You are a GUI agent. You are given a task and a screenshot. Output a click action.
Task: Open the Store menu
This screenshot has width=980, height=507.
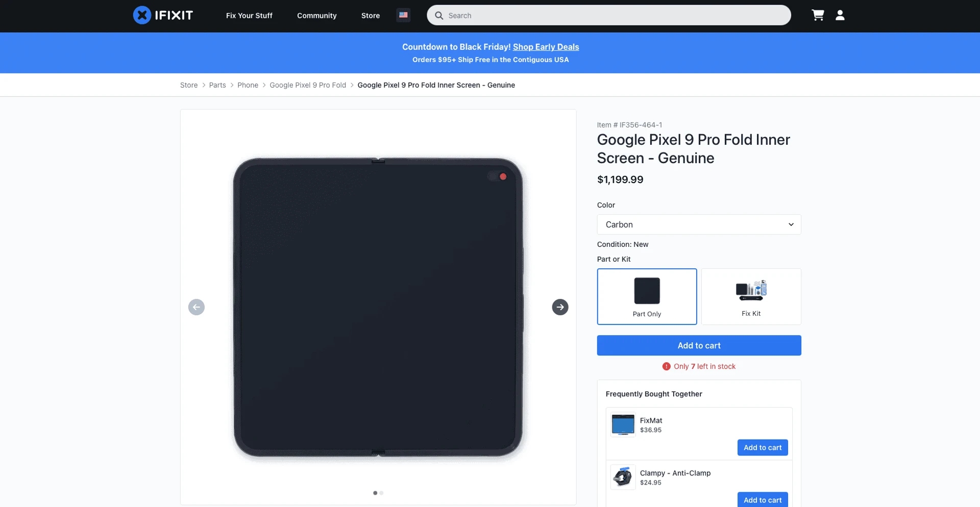tap(371, 16)
